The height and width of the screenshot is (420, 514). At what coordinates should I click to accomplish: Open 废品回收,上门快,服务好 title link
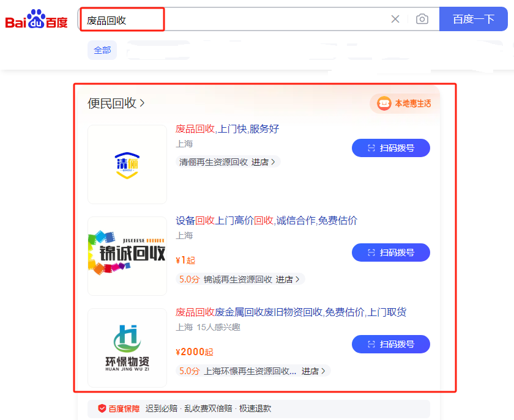(227, 129)
